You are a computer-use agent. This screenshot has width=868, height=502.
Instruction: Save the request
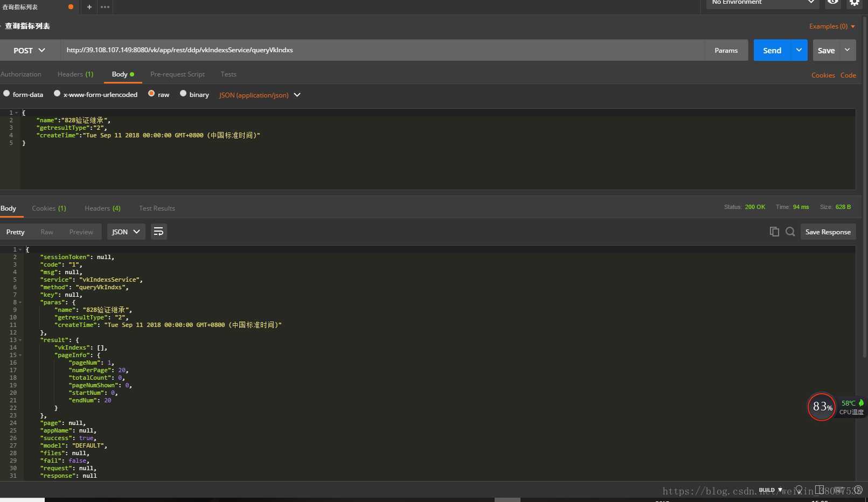pyautogui.click(x=826, y=50)
